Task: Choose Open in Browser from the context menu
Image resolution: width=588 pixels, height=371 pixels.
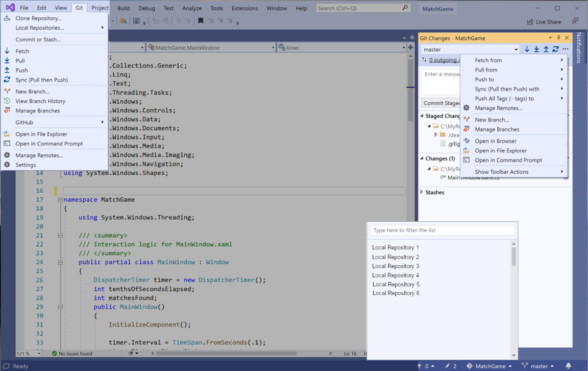Action: pos(495,141)
